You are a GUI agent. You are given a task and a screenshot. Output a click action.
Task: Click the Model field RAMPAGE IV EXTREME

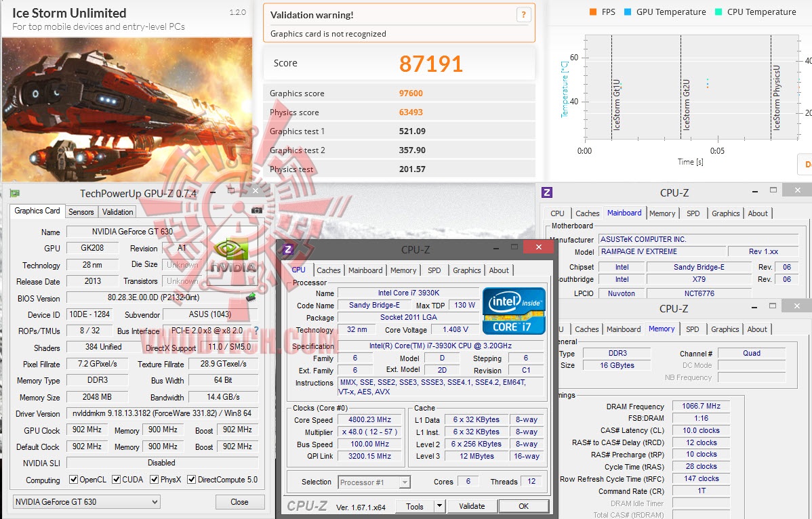point(662,251)
